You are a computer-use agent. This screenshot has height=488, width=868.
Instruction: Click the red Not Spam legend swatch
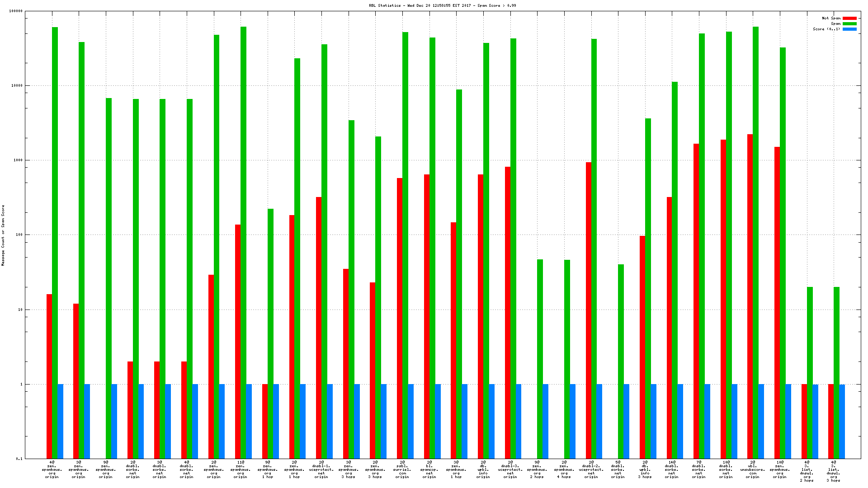click(849, 19)
